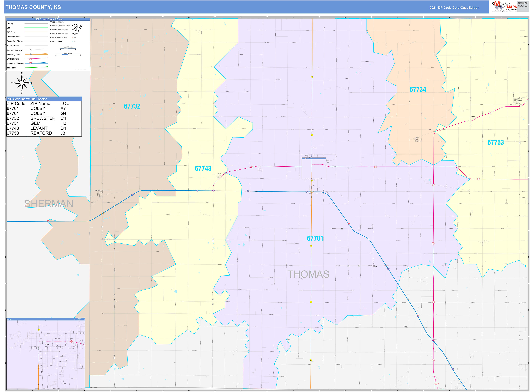Click the US Highways route shield icon

31,59
